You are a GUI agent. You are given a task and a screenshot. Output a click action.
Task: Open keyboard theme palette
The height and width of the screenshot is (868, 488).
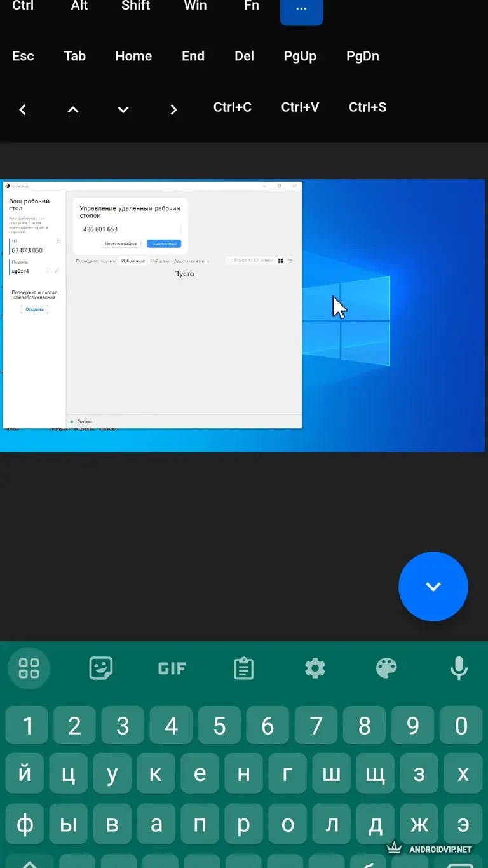click(x=386, y=668)
